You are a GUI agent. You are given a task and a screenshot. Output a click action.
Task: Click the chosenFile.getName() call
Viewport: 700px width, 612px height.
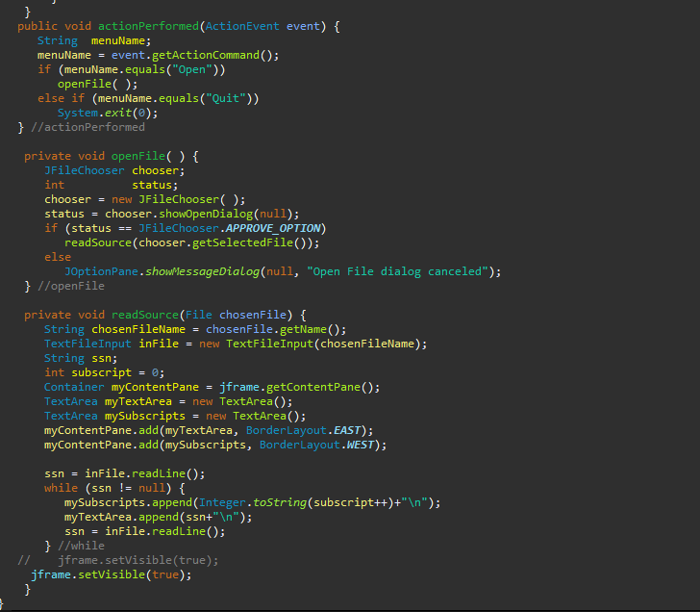(272, 330)
